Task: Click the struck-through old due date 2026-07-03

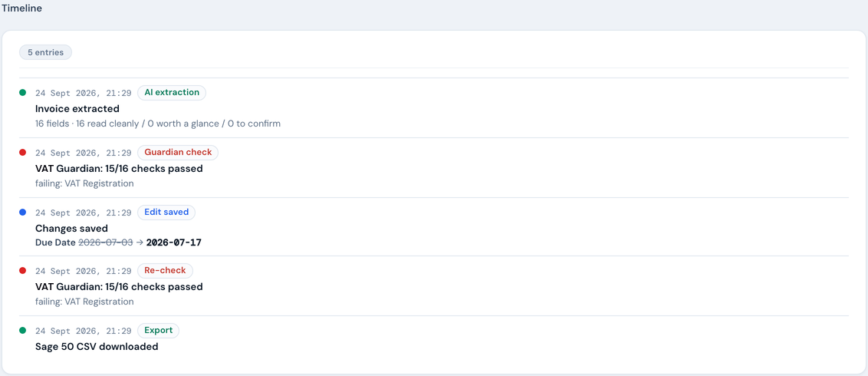Action: [106, 242]
